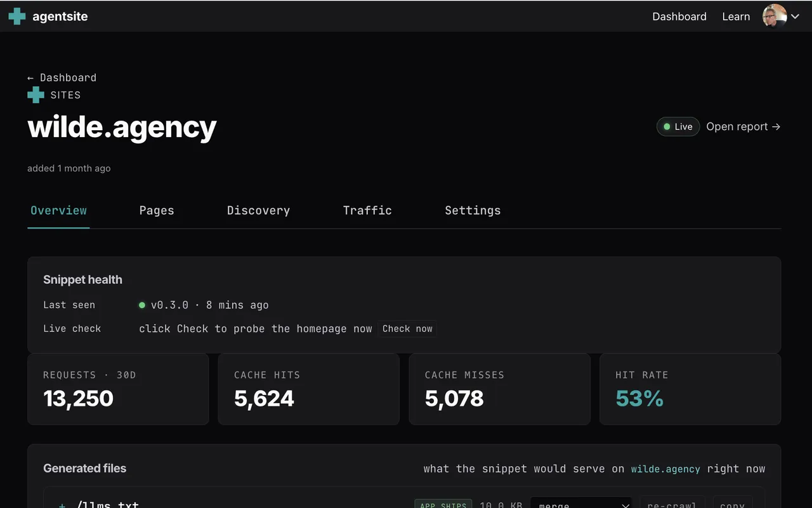Click the REQUESTS · 30D card label
The image size is (812, 508).
click(89, 375)
